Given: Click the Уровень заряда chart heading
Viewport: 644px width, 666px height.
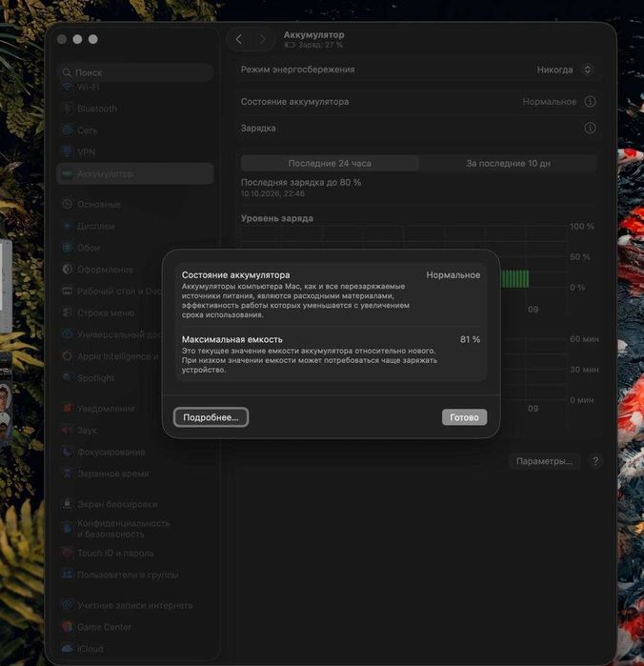Looking at the screenshot, I should pos(276,218).
